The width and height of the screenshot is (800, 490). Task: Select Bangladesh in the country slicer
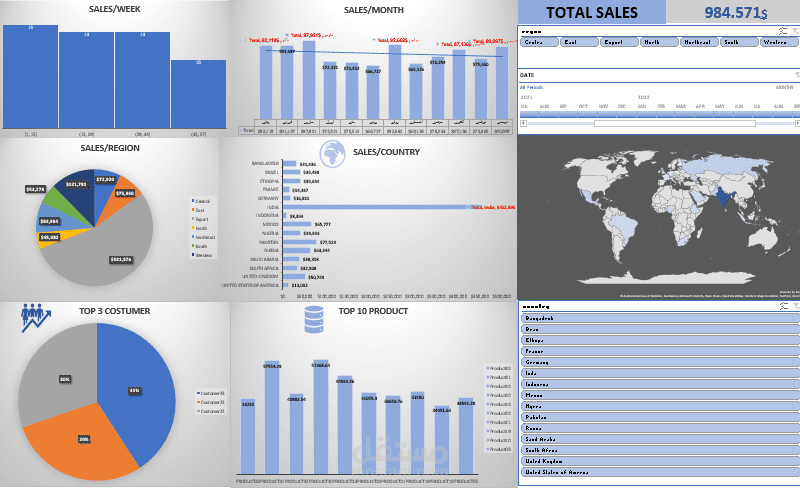pos(660,318)
